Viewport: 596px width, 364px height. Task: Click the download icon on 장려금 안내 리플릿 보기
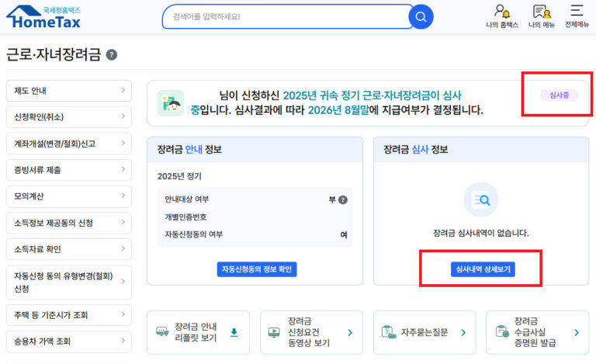[x=234, y=332]
